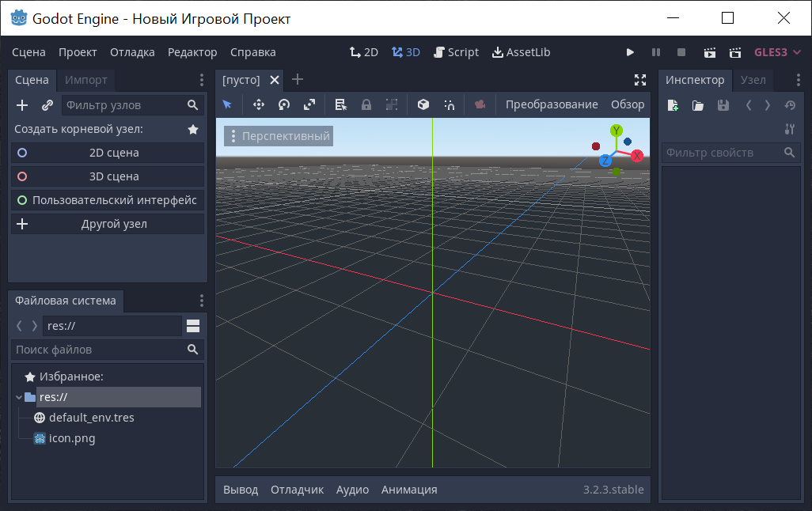Close the [пусто] scene tab
812x511 pixels.
tap(275, 80)
